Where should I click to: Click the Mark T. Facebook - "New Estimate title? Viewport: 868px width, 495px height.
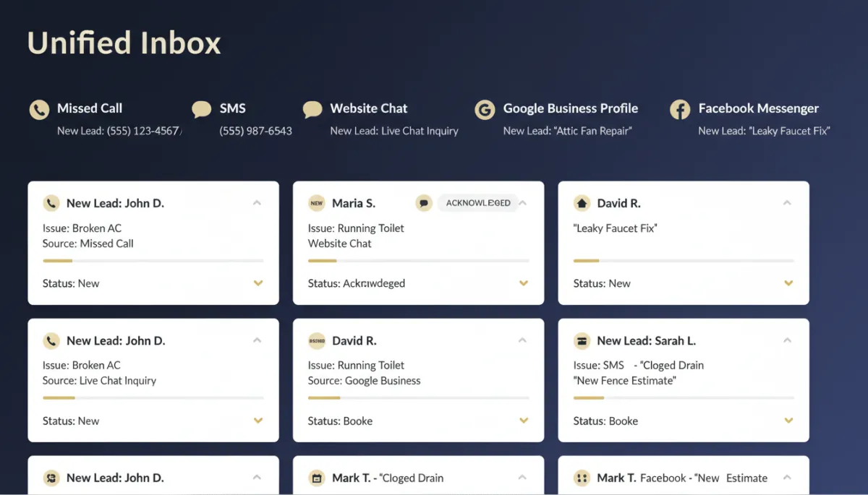(682, 478)
